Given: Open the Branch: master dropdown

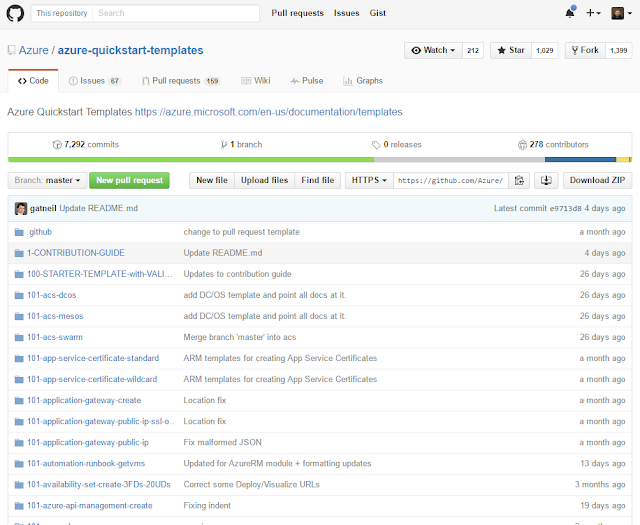Looking at the screenshot, I should 47,180.
